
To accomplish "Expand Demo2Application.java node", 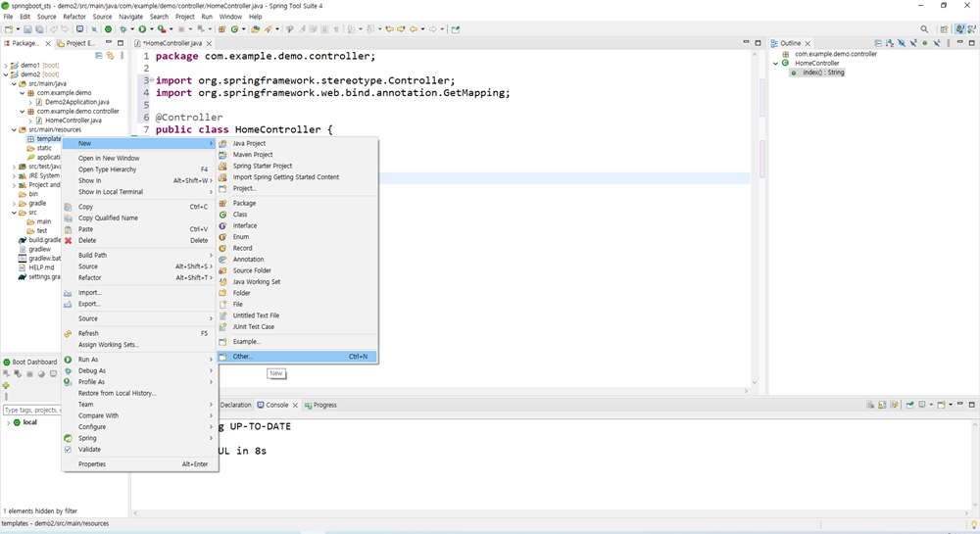I will coord(30,103).
